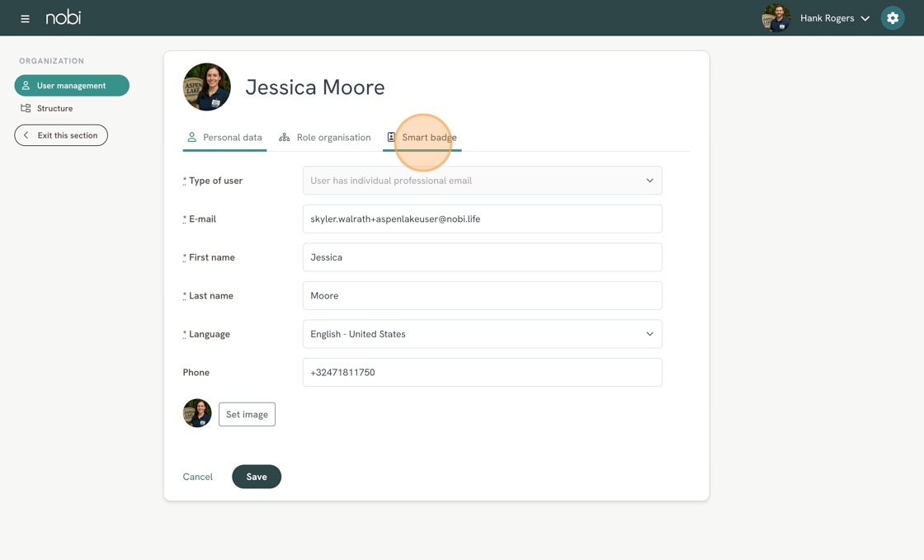Image resolution: width=924 pixels, height=560 pixels.
Task: Open the Type of user dropdown
Action: (x=482, y=181)
